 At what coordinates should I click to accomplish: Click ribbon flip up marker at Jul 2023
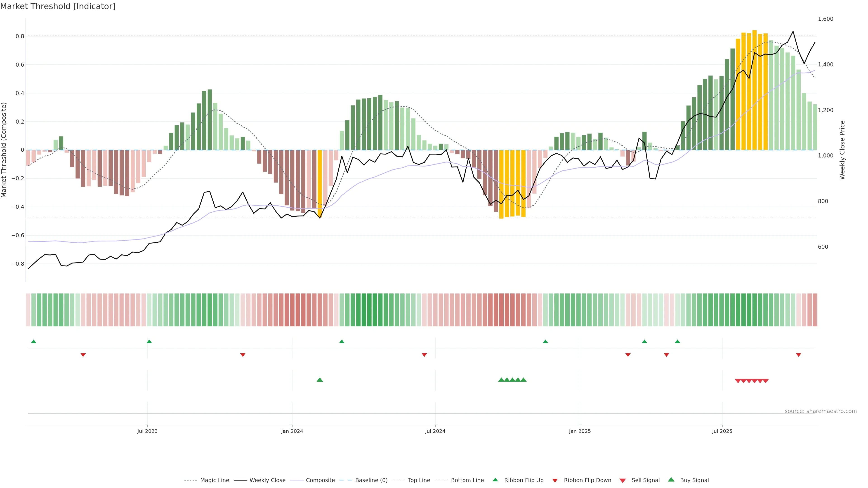(x=149, y=342)
